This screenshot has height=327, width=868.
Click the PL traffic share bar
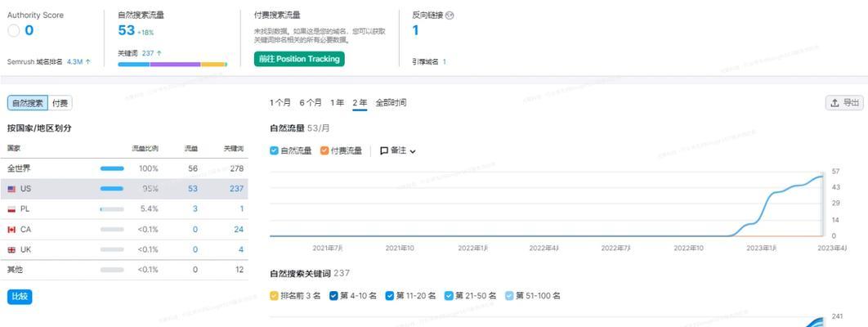click(112, 209)
